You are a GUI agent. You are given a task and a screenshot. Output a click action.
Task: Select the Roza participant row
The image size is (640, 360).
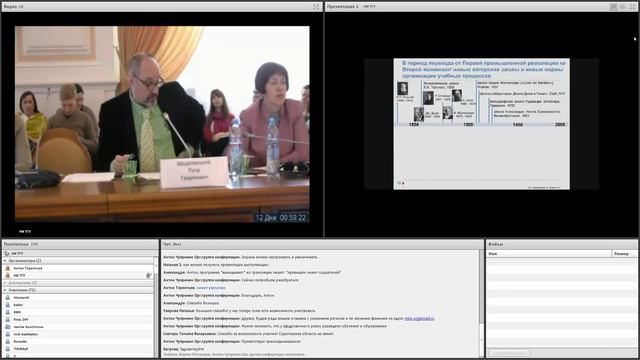pos(78,320)
